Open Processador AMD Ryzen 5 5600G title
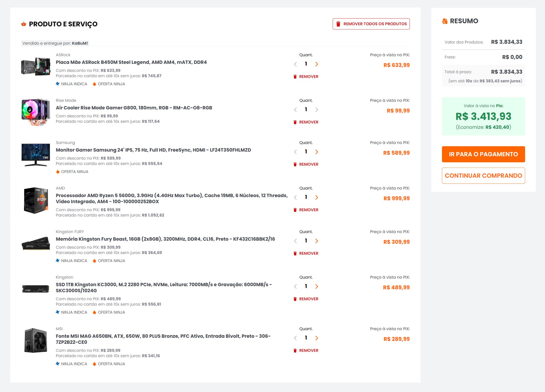Image resolution: width=545 pixels, height=392 pixels. (x=172, y=199)
